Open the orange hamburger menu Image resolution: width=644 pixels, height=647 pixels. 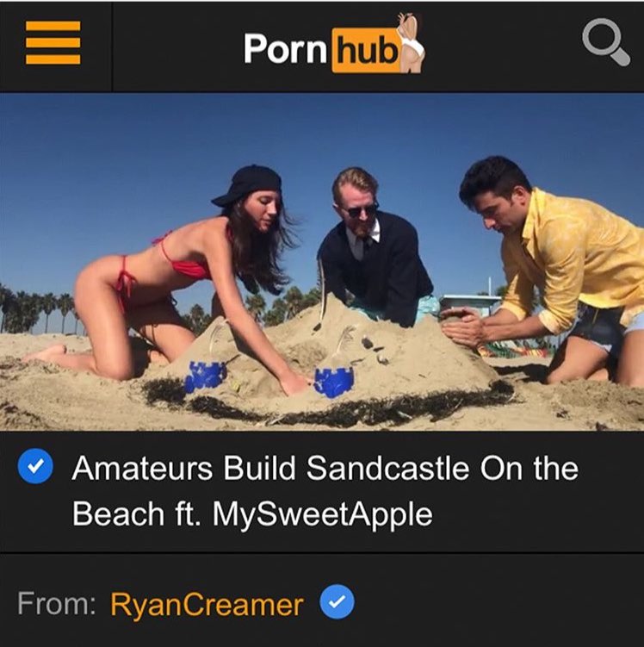point(53,43)
